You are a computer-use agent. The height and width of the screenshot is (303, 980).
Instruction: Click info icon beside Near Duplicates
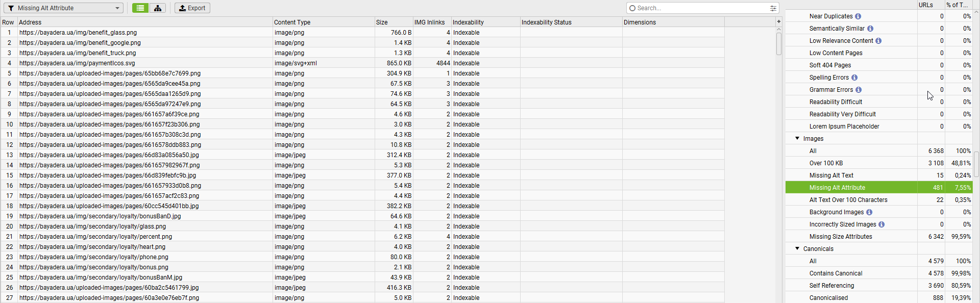tap(858, 16)
